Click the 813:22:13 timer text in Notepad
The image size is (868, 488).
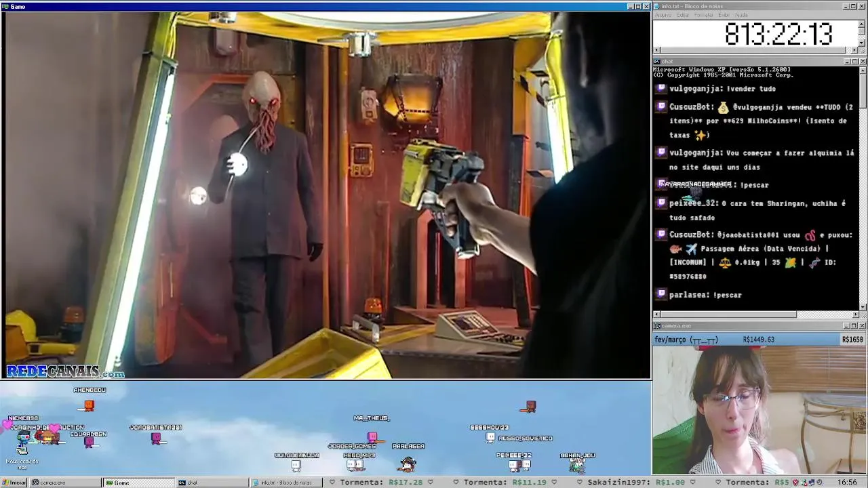(778, 34)
